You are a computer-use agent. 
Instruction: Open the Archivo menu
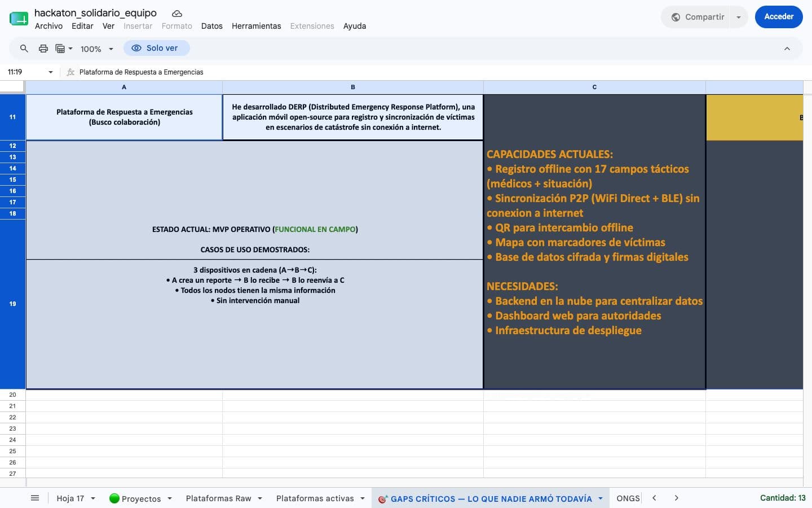[x=48, y=26]
